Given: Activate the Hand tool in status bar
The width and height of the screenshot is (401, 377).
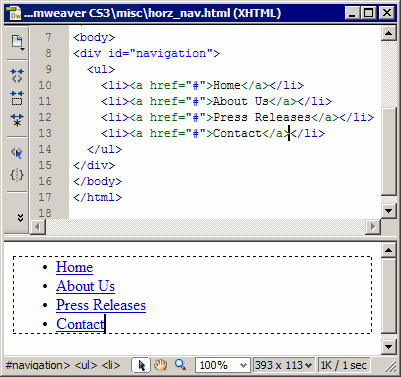Looking at the screenshot, I should pyautogui.click(x=161, y=365).
